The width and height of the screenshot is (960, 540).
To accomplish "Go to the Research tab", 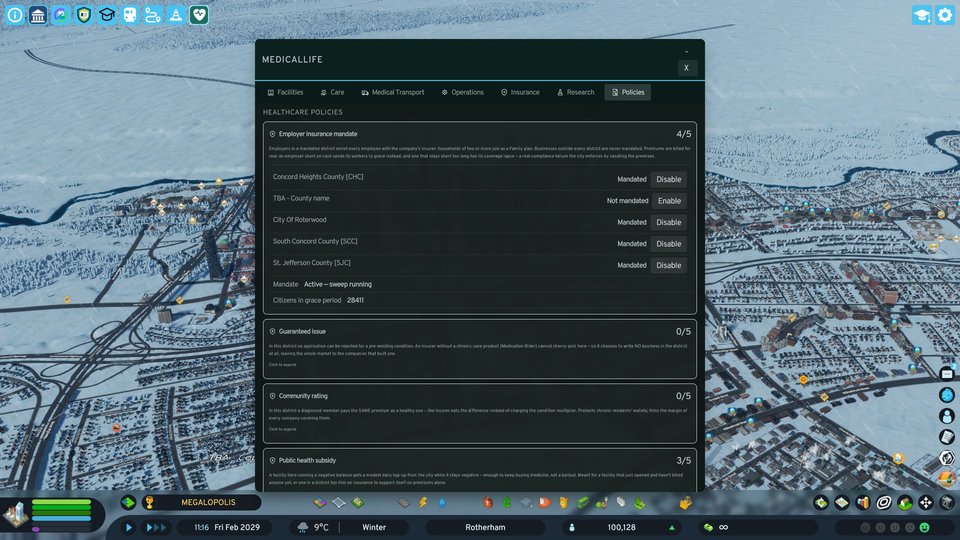I will [x=576, y=92].
